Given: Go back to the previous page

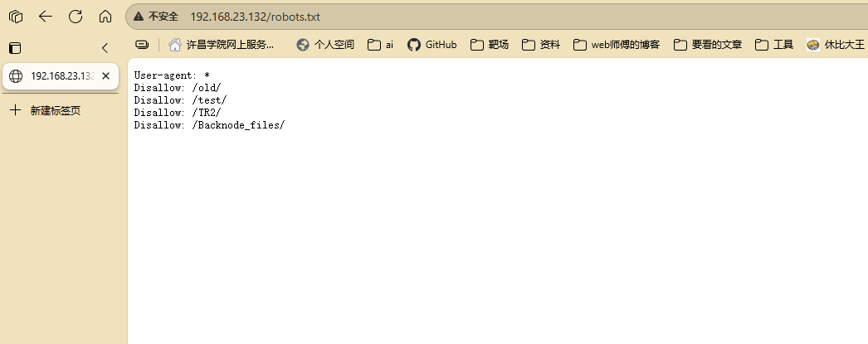Looking at the screenshot, I should click(x=46, y=17).
